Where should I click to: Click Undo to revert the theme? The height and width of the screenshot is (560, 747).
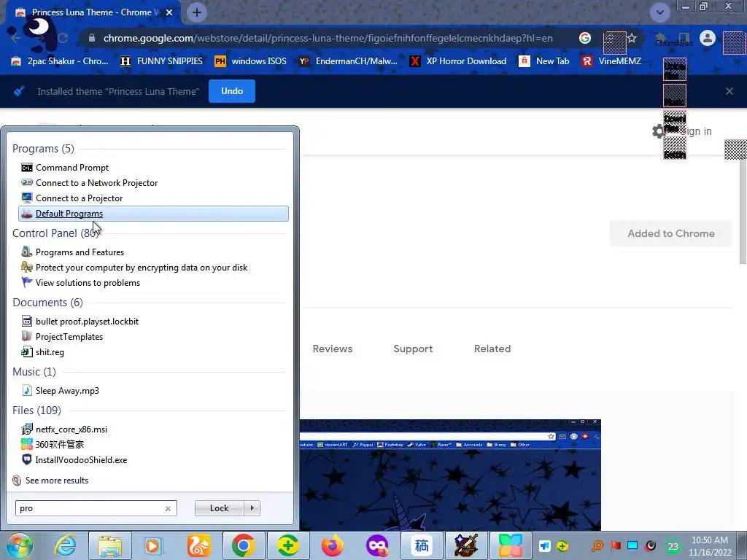pyautogui.click(x=232, y=91)
